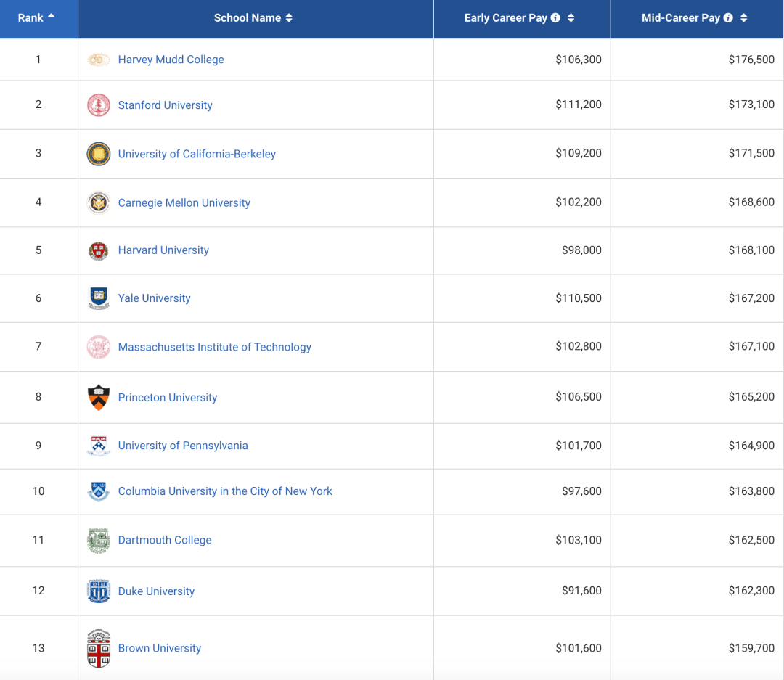Click the Carnegie Mellon University seal icon
This screenshot has width=784, height=680.
tap(99, 203)
